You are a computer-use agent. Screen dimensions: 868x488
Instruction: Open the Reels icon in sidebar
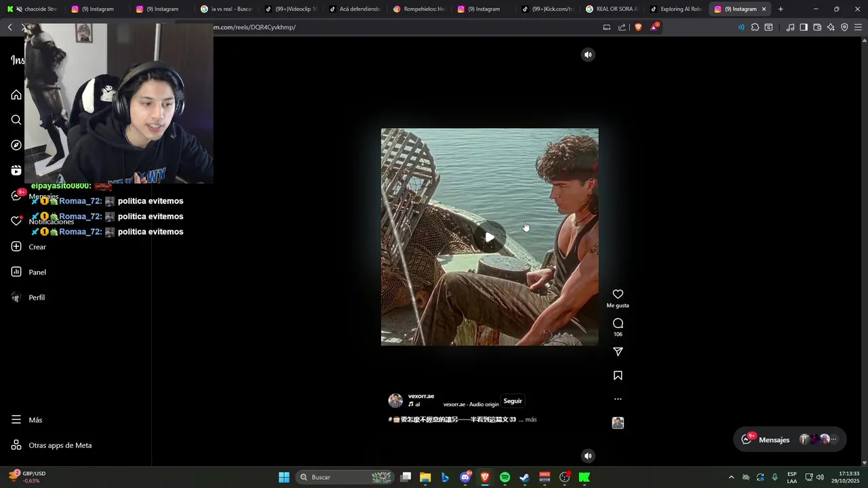16,170
